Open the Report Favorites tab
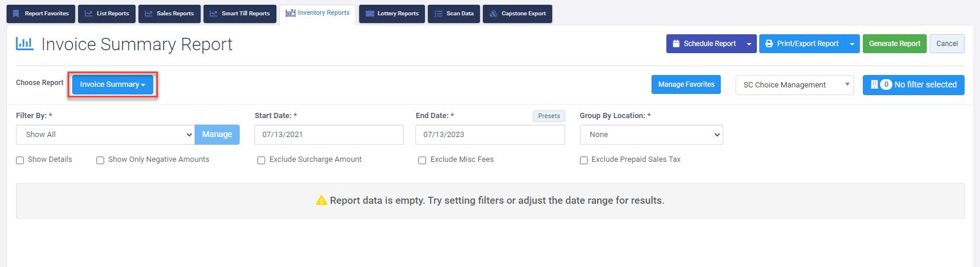980x267 pixels. (x=41, y=14)
